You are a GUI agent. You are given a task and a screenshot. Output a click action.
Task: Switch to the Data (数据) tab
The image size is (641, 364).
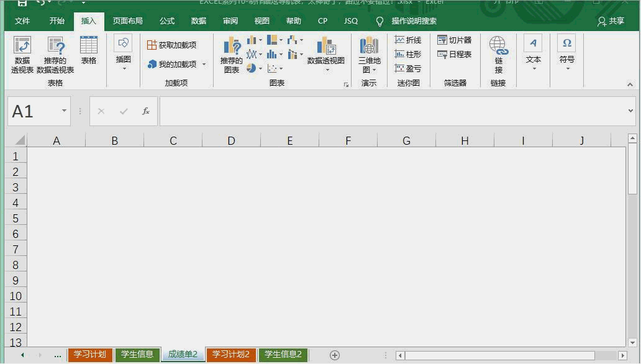199,21
